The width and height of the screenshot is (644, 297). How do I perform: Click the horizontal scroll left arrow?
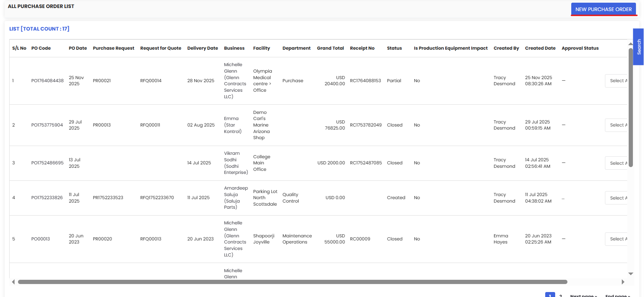(13, 282)
